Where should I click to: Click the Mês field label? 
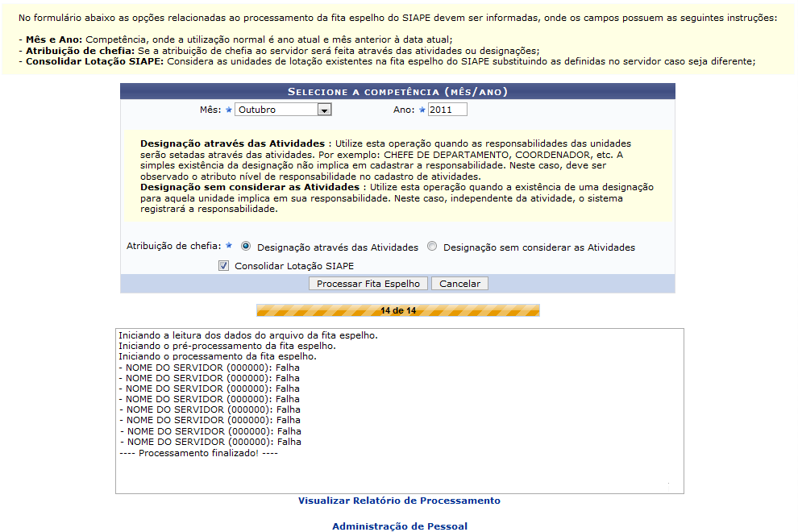210,110
